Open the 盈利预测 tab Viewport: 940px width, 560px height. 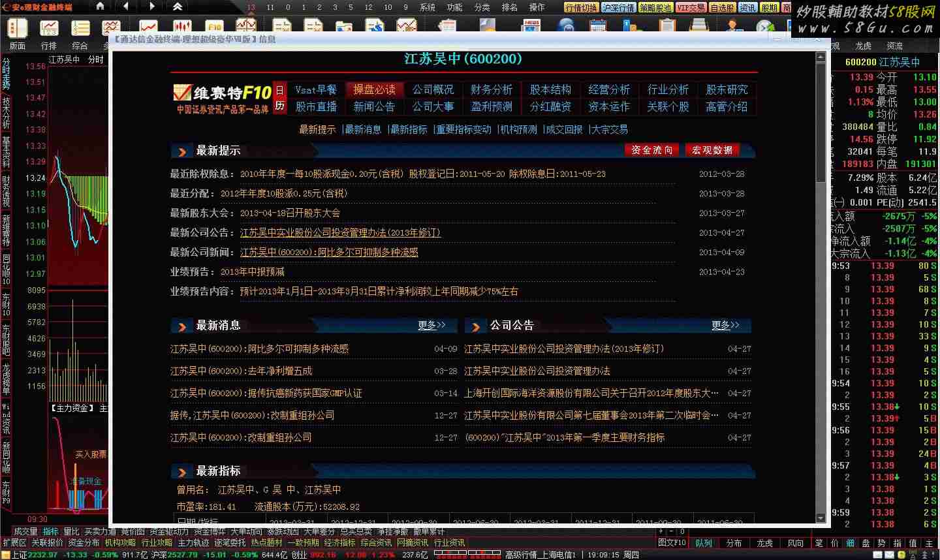492,106
